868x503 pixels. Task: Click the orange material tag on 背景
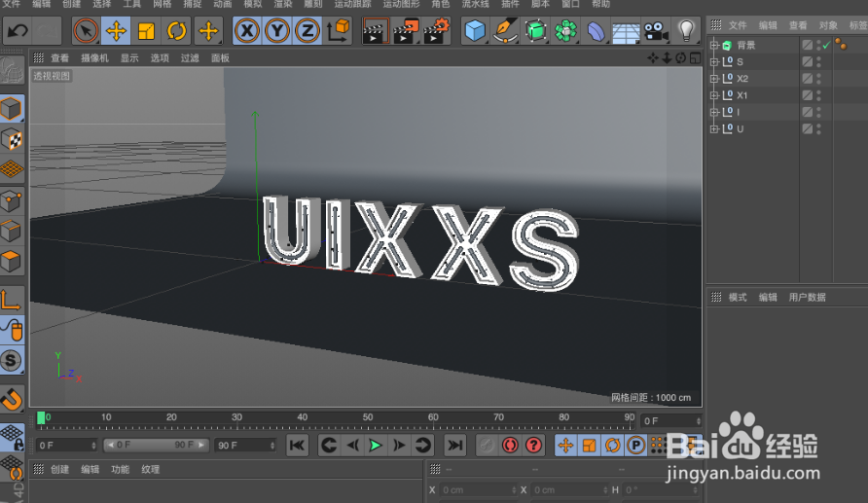tap(841, 45)
